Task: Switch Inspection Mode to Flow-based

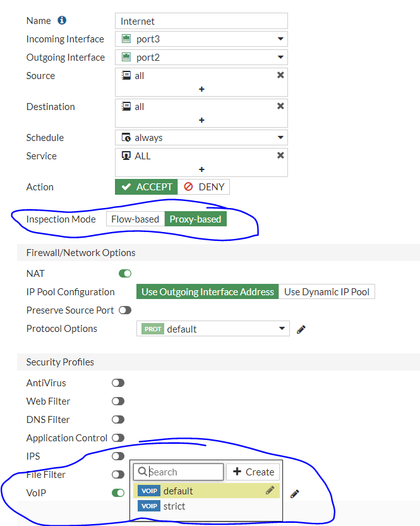Action: [x=135, y=219]
